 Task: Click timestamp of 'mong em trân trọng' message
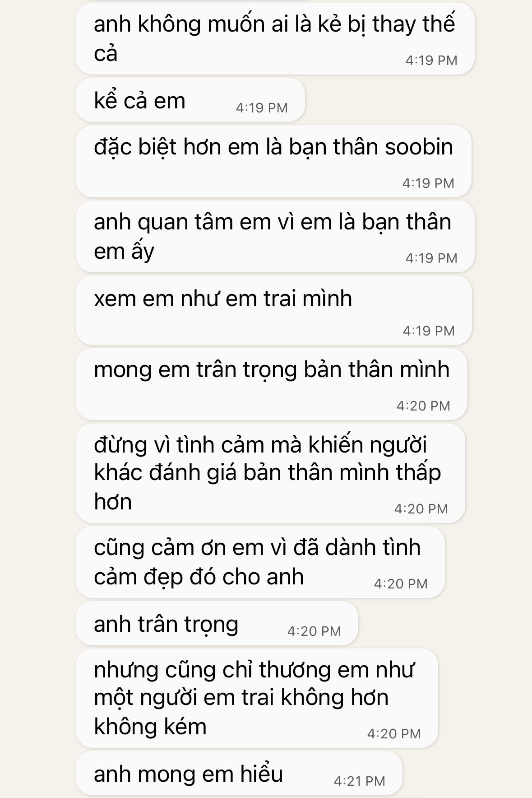click(x=423, y=406)
